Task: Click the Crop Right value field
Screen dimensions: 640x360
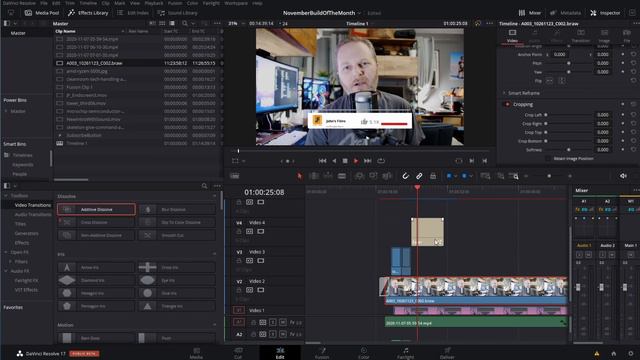Action: click(603, 123)
